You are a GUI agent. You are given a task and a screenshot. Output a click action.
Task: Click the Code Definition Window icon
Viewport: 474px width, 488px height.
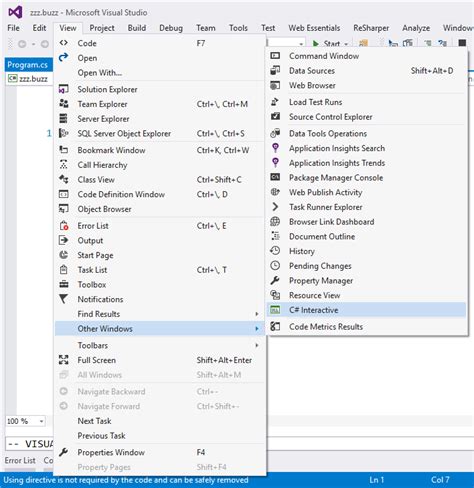tap(63, 194)
